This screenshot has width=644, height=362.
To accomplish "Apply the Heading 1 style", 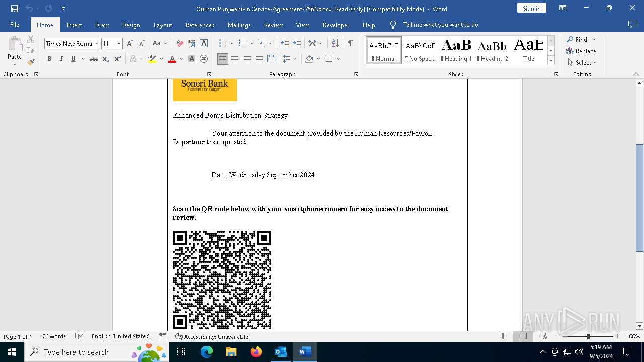I will click(456, 50).
